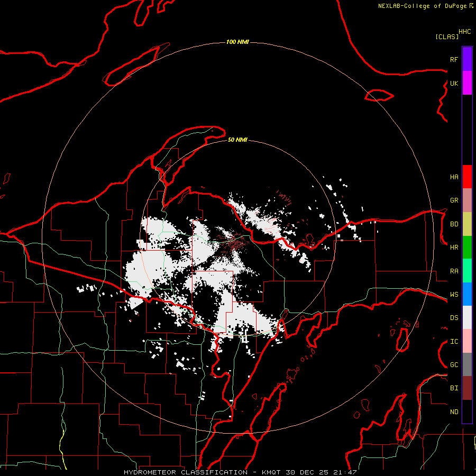476x476 pixels.
Task: Click the ND legend label
Action: (x=454, y=412)
